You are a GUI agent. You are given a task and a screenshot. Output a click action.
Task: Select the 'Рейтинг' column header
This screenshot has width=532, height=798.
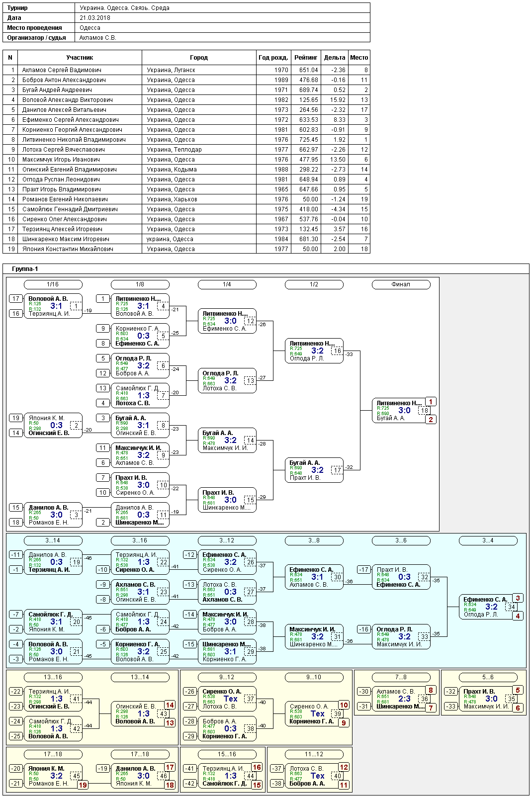click(306, 58)
